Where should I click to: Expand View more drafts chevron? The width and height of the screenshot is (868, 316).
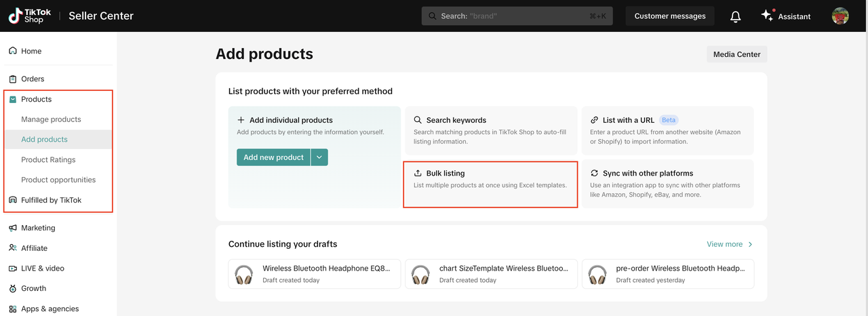[750, 244]
